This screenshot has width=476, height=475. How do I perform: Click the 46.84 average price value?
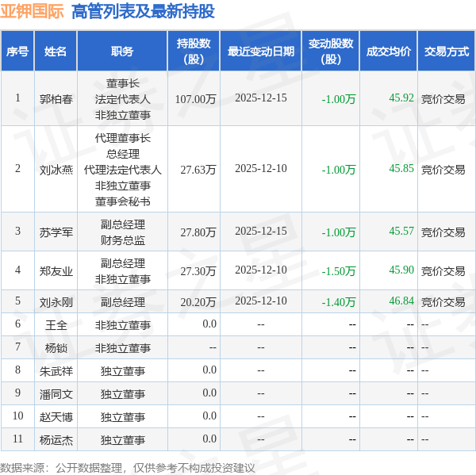[x=401, y=301]
